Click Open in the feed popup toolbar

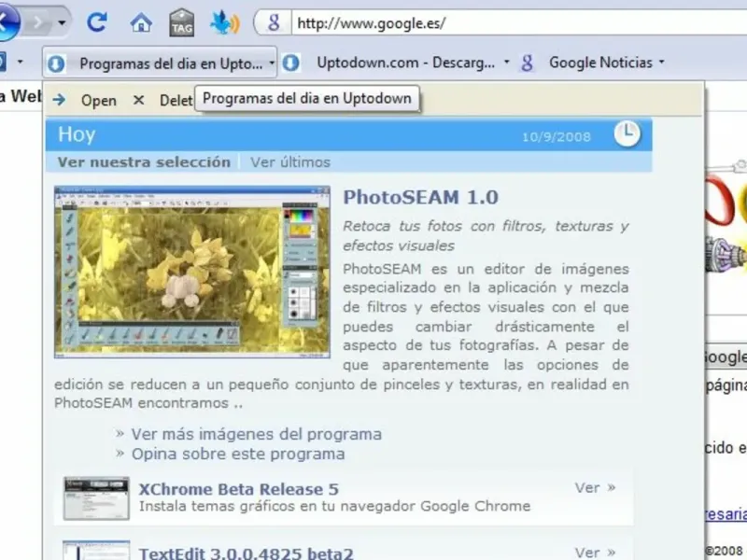pos(99,101)
